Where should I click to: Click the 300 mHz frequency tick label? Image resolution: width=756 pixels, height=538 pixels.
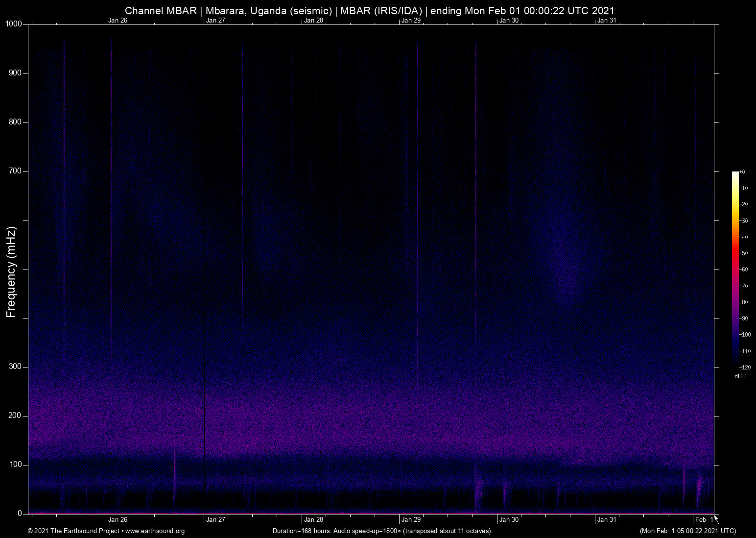(15, 367)
